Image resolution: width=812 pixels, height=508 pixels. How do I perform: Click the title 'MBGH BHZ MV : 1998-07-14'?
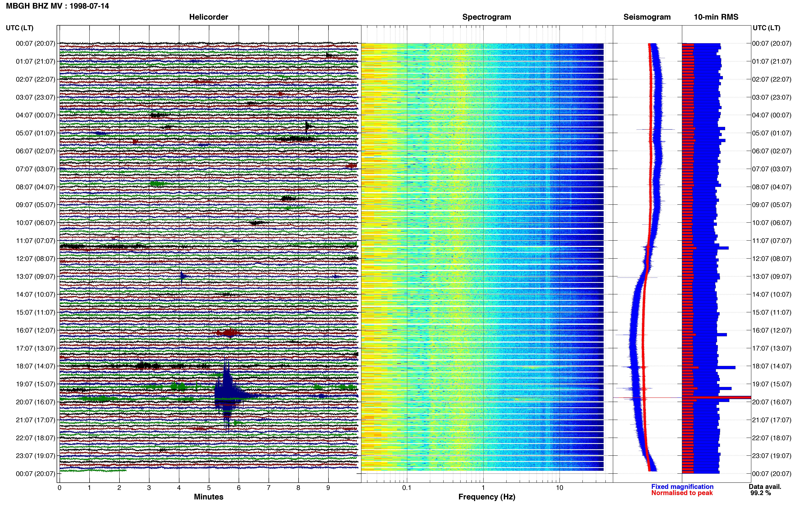57,6
